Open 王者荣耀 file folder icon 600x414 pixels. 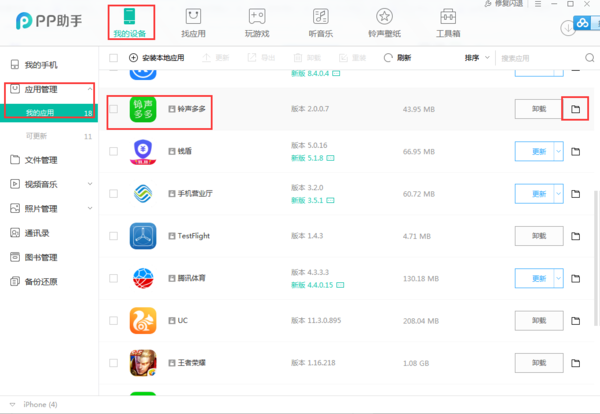pyautogui.click(x=575, y=363)
